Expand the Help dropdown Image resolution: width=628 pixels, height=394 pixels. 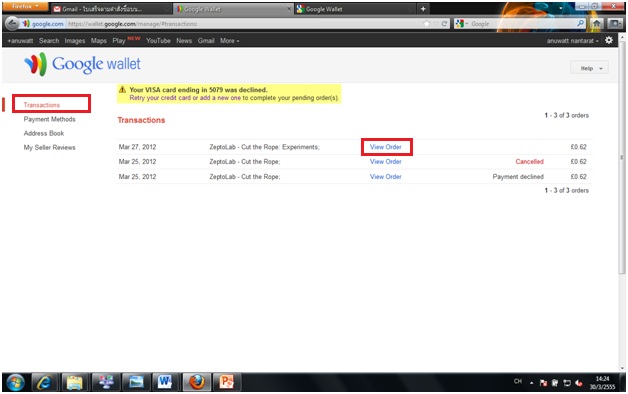pos(589,68)
